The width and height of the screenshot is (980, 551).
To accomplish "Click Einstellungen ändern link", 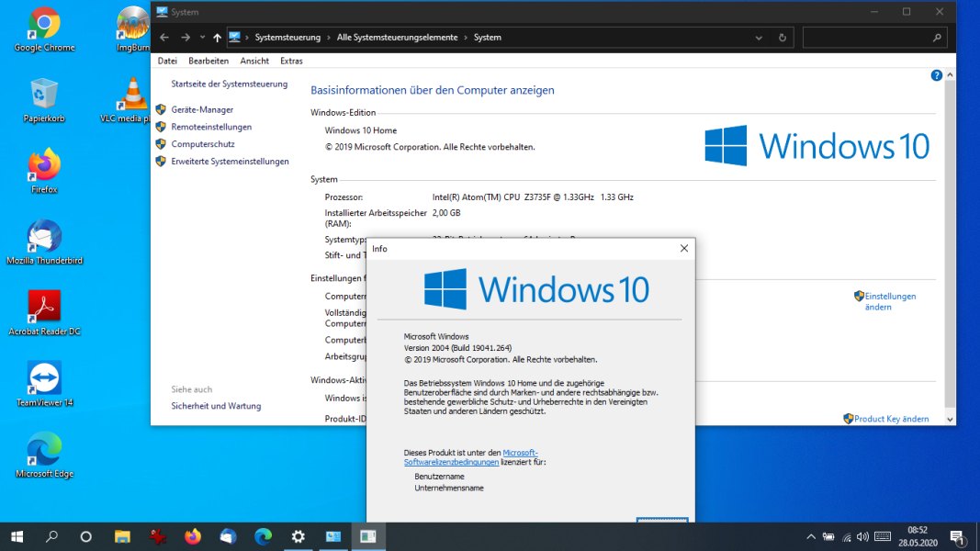I will click(x=890, y=301).
